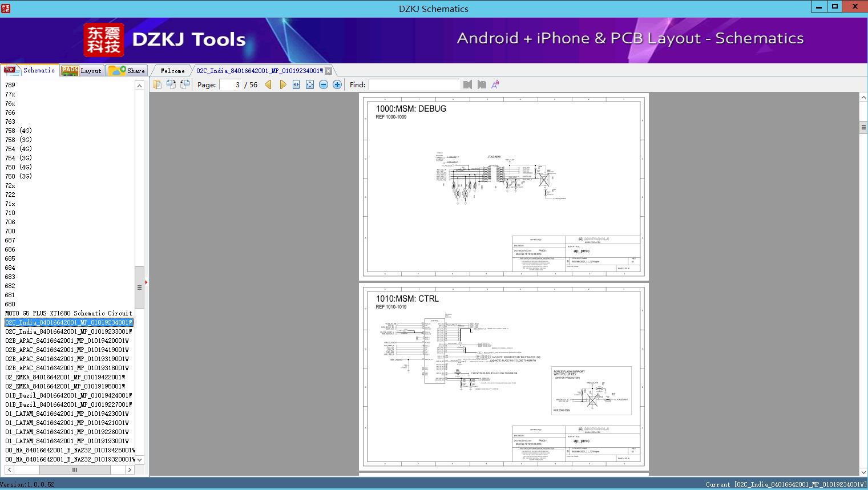Screen dimensions: 868x490
Task: Zoom in with the plus icon
Action: point(337,84)
